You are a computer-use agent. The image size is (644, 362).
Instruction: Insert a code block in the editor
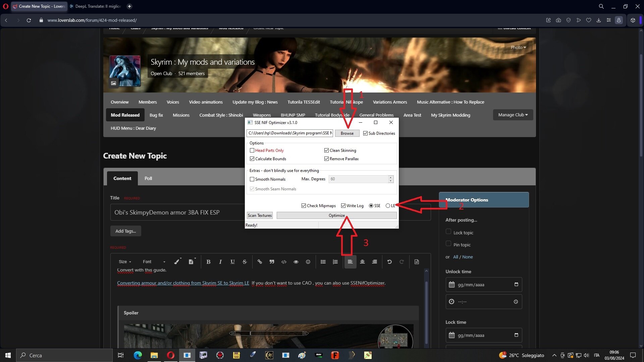(x=284, y=262)
